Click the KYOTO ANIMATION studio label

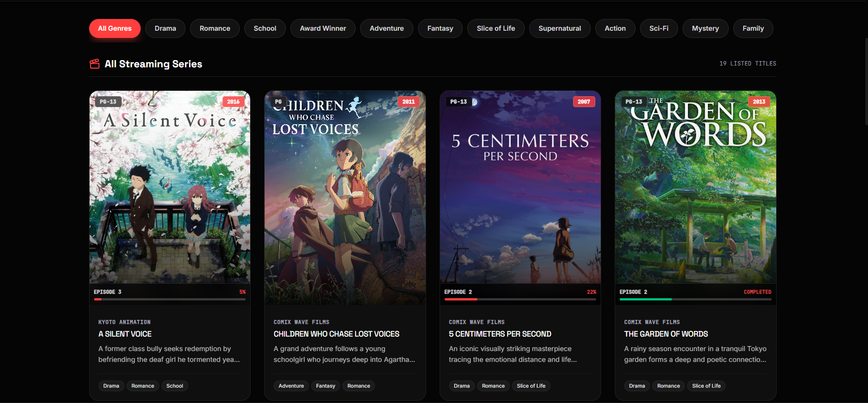pos(124,322)
